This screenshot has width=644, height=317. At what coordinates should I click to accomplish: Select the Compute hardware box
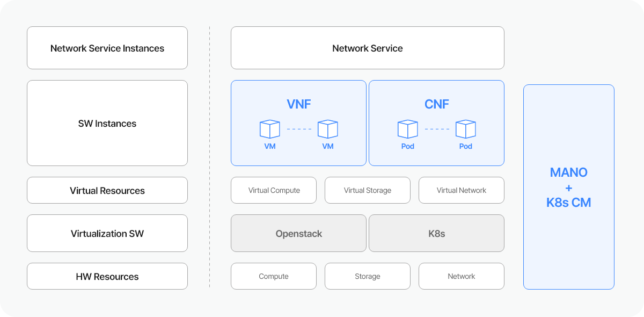(x=274, y=276)
